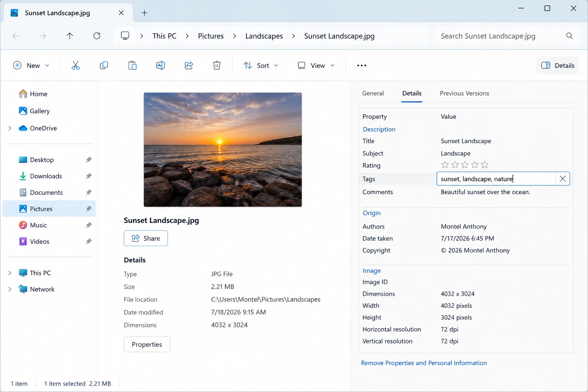588x392 pixels.
Task: Click the Cut scissors icon
Action: point(75,65)
